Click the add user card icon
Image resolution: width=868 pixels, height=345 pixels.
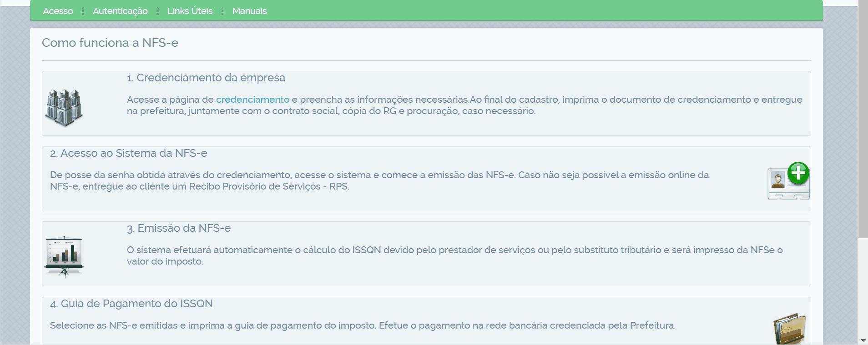[789, 181]
